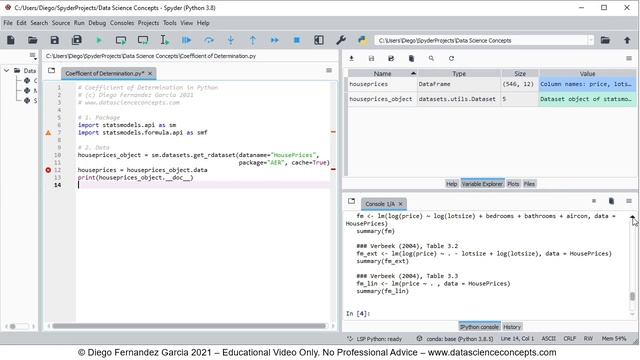Click the conda base environment status
Viewport: 640px width, 360px height.
point(455,339)
